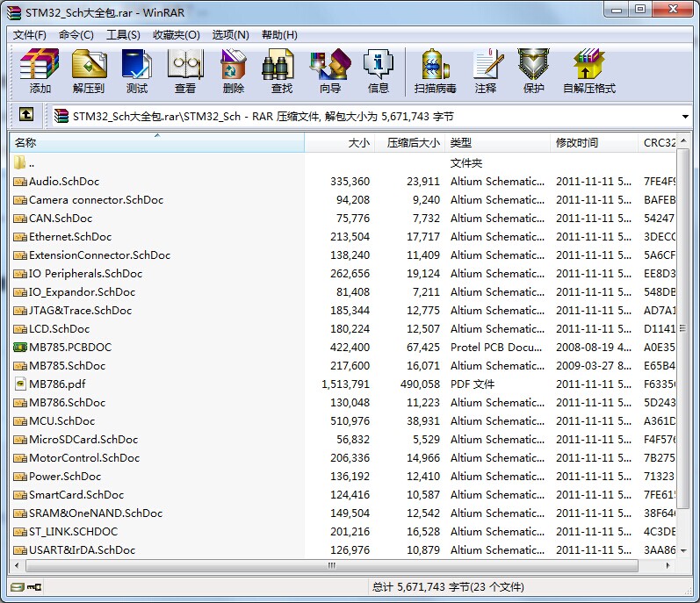Image resolution: width=700 pixels, height=603 pixels.
Task: Click the Audio.SchDoc file icon
Action: tap(19, 182)
